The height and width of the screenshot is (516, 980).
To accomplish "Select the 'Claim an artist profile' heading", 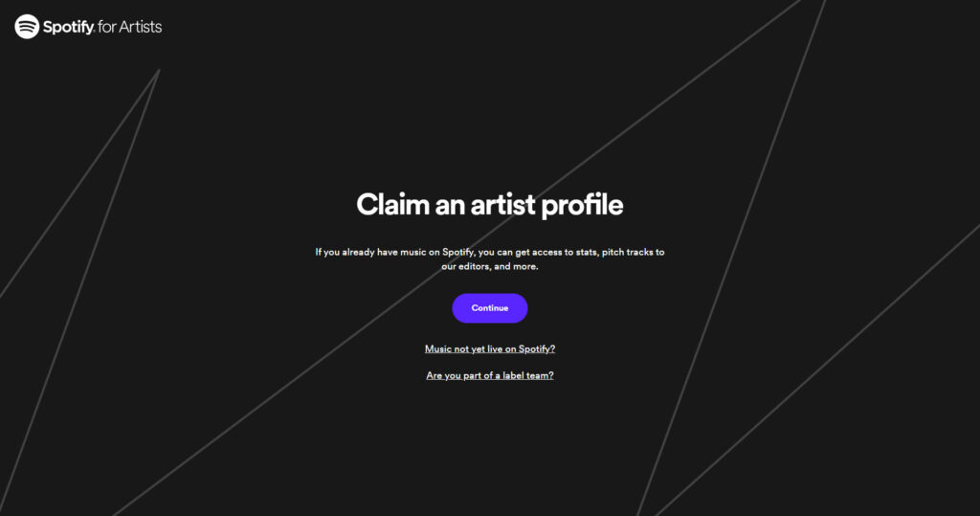I will tap(489, 205).
